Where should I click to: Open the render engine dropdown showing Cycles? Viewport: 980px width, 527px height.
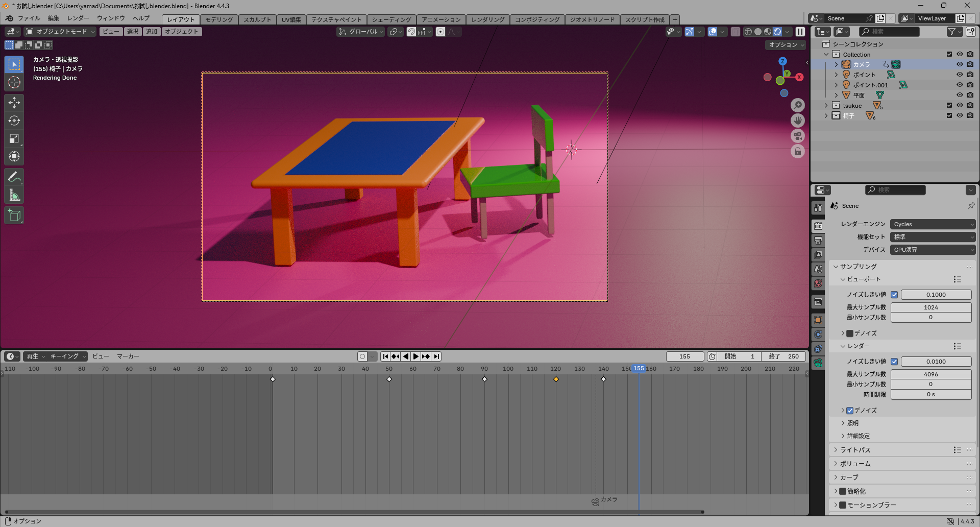point(933,224)
